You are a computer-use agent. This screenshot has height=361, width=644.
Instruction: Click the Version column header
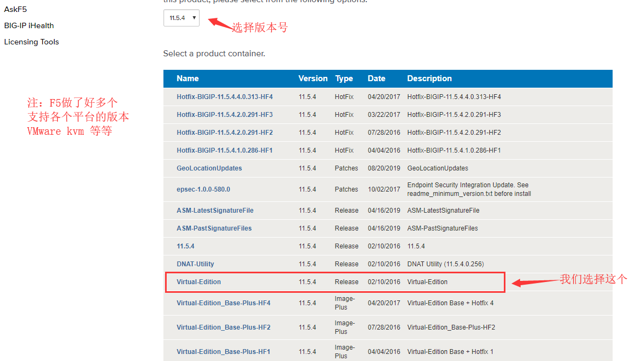(313, 78)
